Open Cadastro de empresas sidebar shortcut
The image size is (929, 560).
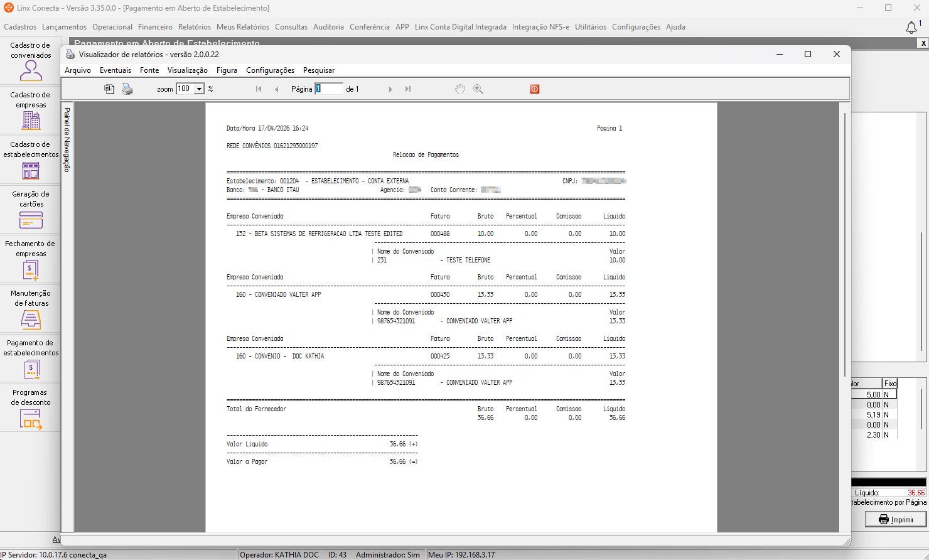pyautogui.click(x=30, y=110)
